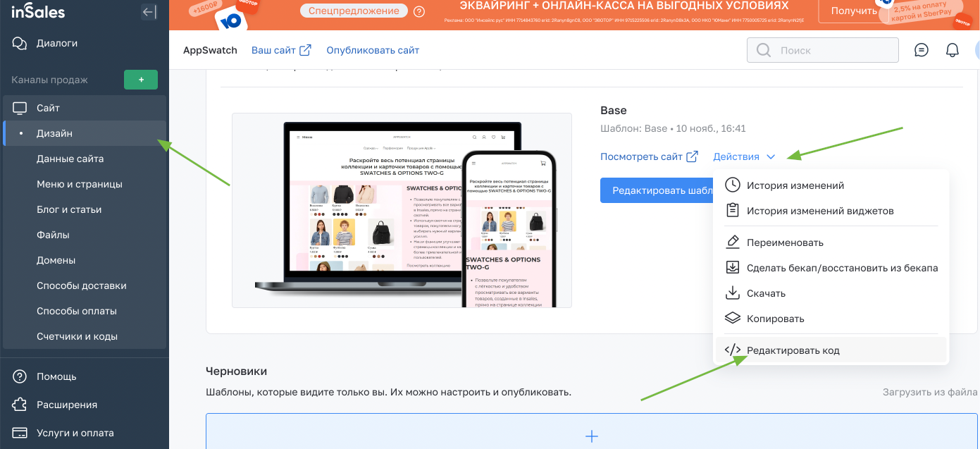980x449 pixels.
Task: Collapse the Сайт sidebar section
Action: pyautogui.click(x=48, y=108)
